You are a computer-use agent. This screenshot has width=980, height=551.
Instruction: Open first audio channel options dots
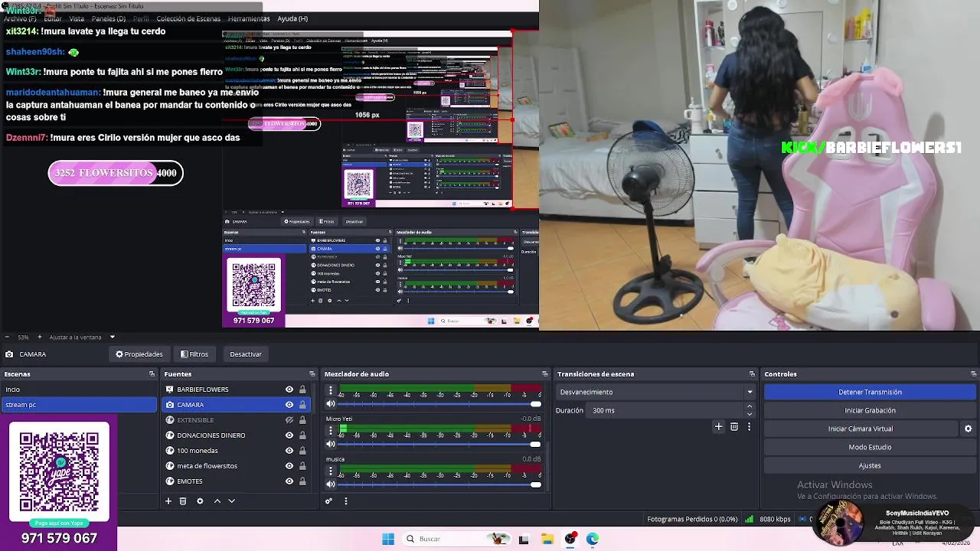331,390
